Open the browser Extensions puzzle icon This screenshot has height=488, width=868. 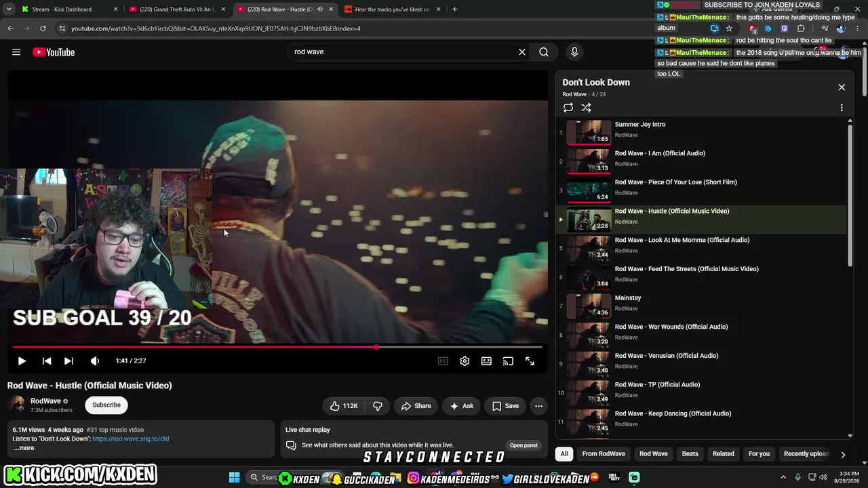[801, 28]
